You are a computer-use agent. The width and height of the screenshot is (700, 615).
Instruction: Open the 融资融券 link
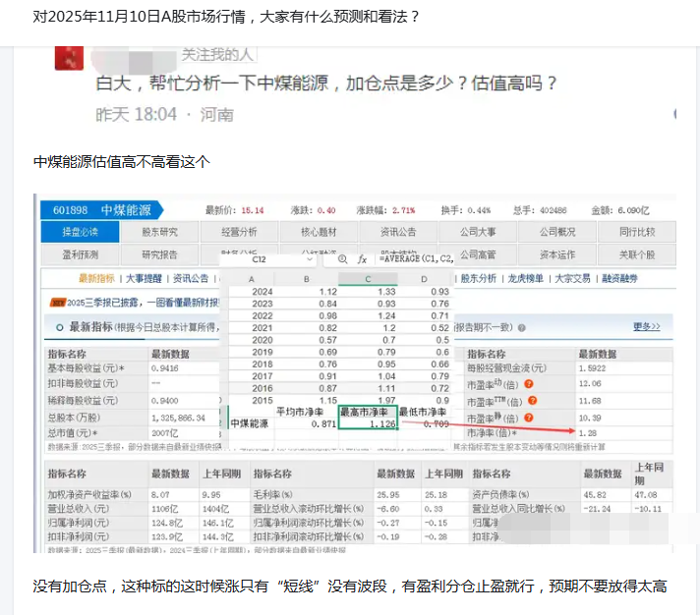(619, 279)
